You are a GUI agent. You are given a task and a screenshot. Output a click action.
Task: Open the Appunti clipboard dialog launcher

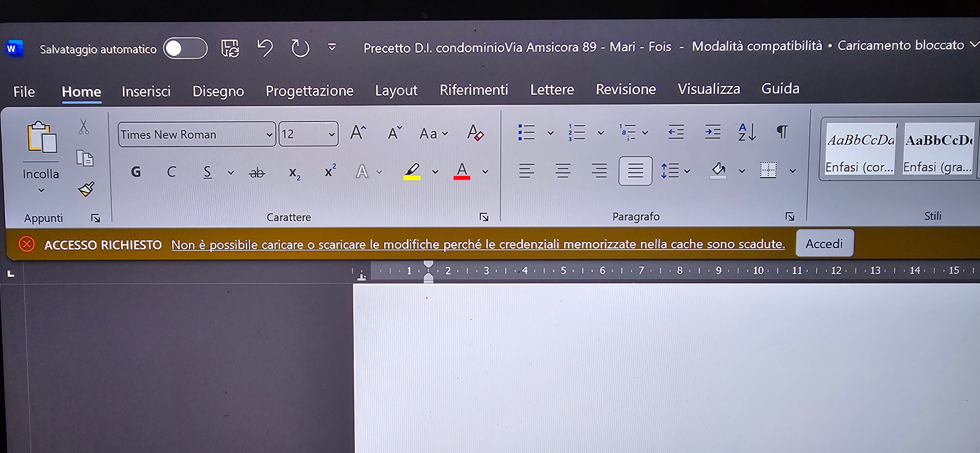coord(96,218)
